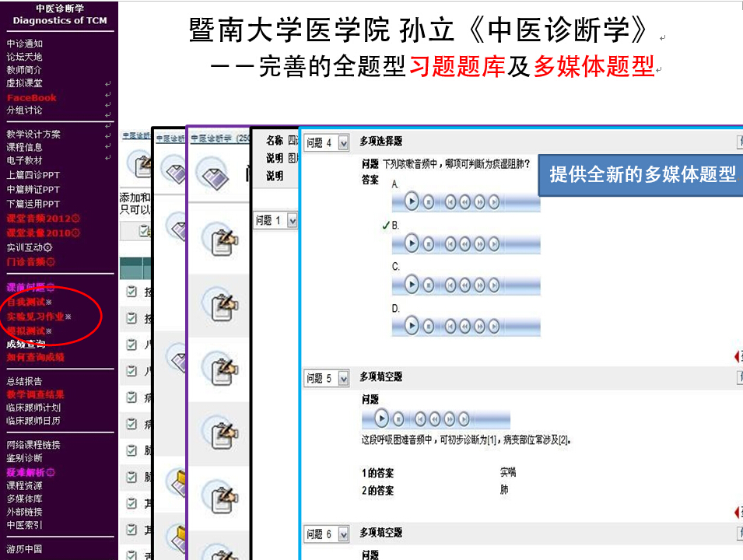Open 游历中国 in sidebar
Image resolution: width=743 pixels, height=560 pixels.
[25, 549]
